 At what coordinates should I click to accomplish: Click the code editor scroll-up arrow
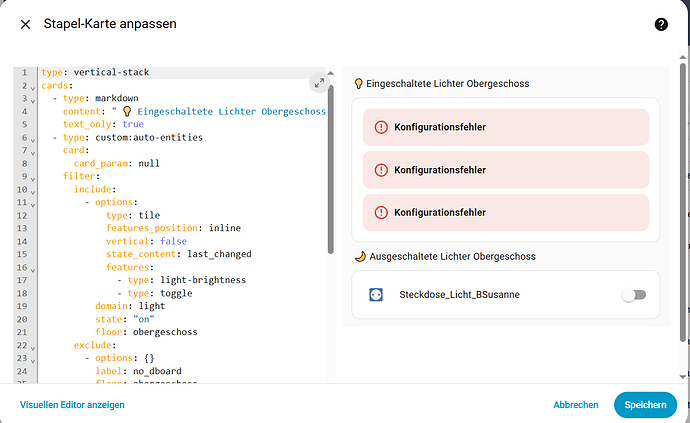click(330, 73)
